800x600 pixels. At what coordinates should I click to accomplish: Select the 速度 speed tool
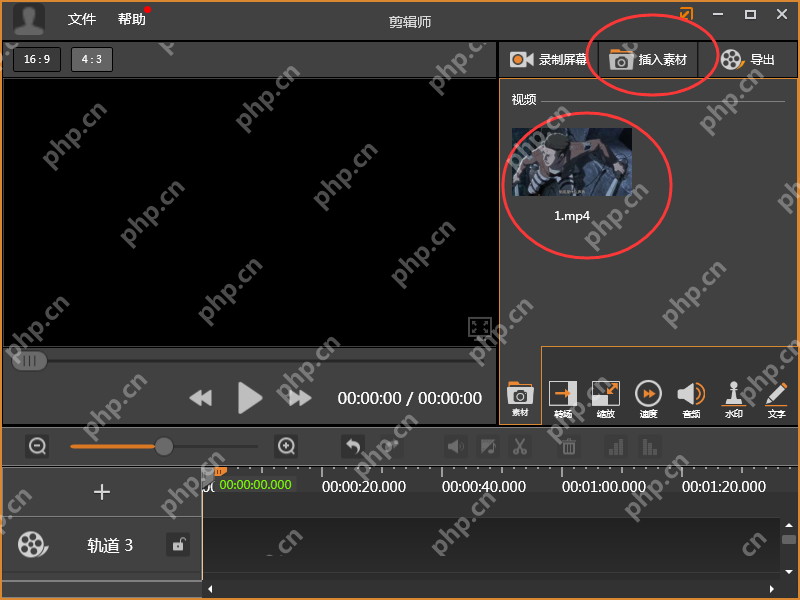point(648,399)
